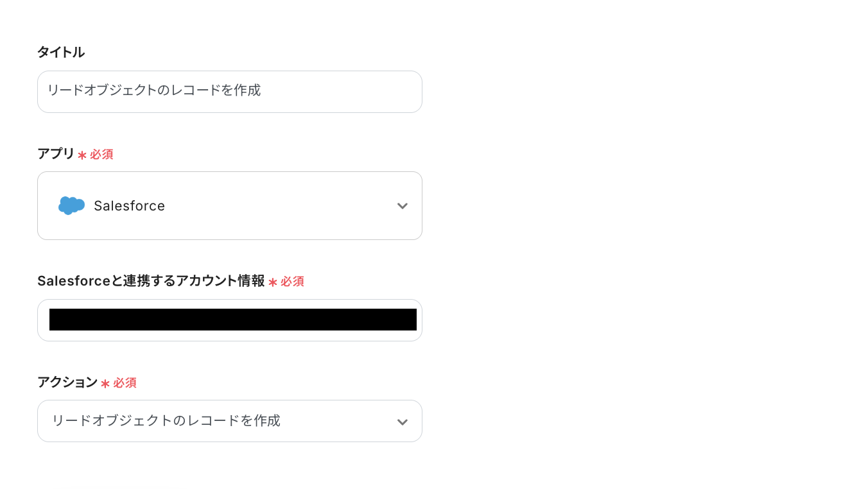Image resolution: width=868 pixels, height=489 pixels.
Task: Select the Salesforce entry in the app field
Action: (x=129, y=205)
